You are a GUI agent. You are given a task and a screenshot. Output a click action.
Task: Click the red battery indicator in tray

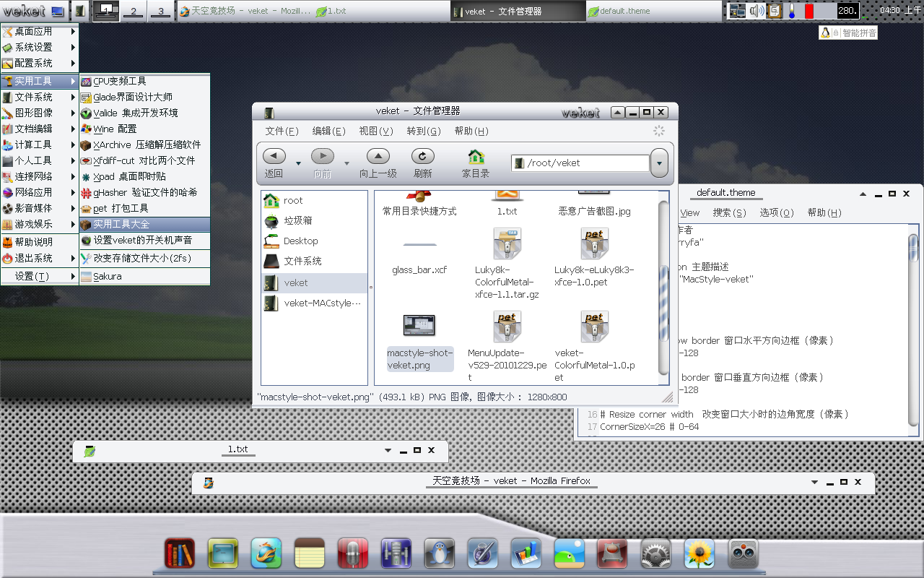pyautogui.click(x=809, y=11)
